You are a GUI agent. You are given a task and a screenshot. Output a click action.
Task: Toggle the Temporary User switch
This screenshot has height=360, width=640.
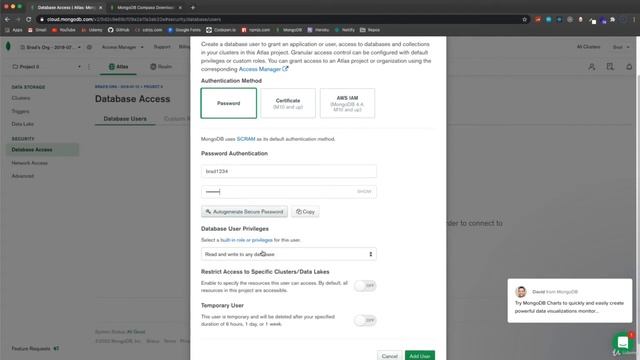pos(365,320)
